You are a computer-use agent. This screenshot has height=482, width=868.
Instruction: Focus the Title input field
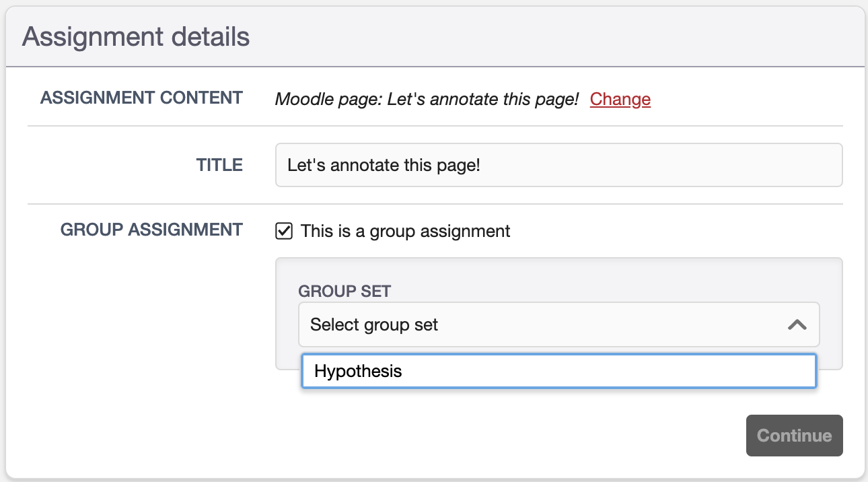[x=558, y=165]
